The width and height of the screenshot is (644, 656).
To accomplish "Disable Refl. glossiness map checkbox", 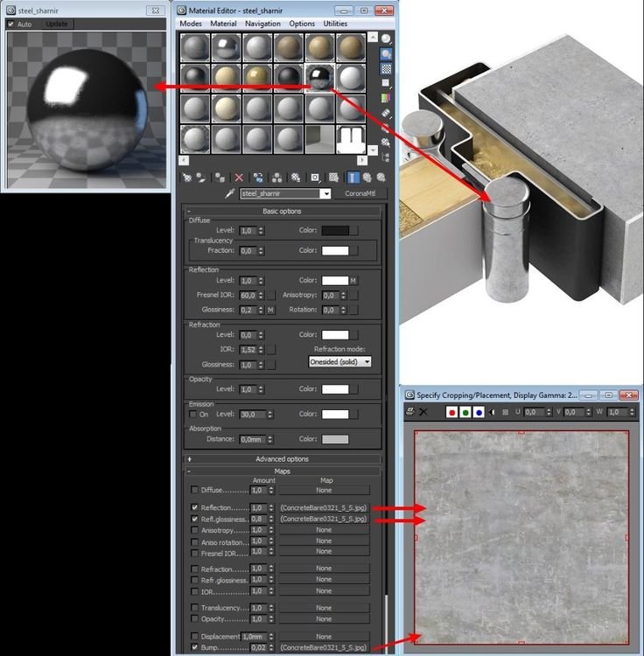I will pyautogui.click(x=194, y=519).
